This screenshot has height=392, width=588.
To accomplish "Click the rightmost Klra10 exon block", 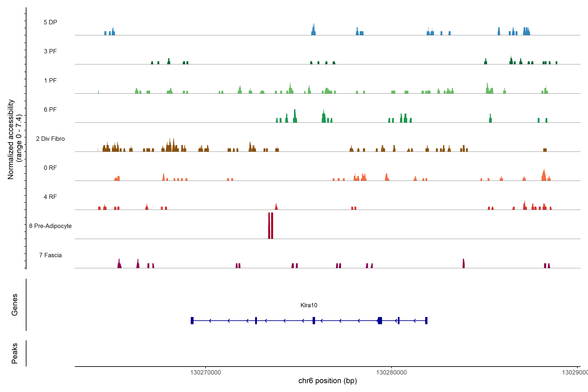I will point(426,320).
